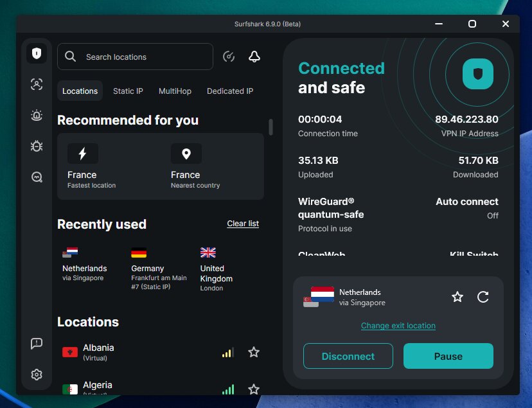Switch to the Dedicated IP tab
The image size is (532, 408).
coord(229,91)
